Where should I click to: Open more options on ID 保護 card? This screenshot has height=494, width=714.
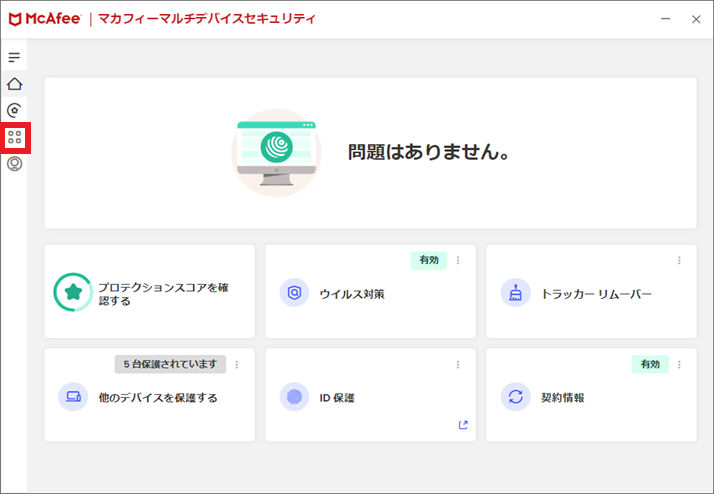[x=458, y=364]
